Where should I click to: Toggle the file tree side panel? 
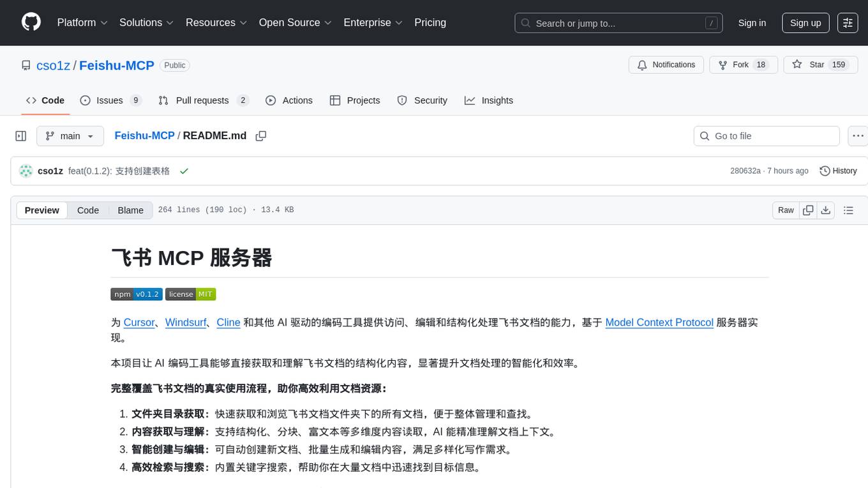21,136
